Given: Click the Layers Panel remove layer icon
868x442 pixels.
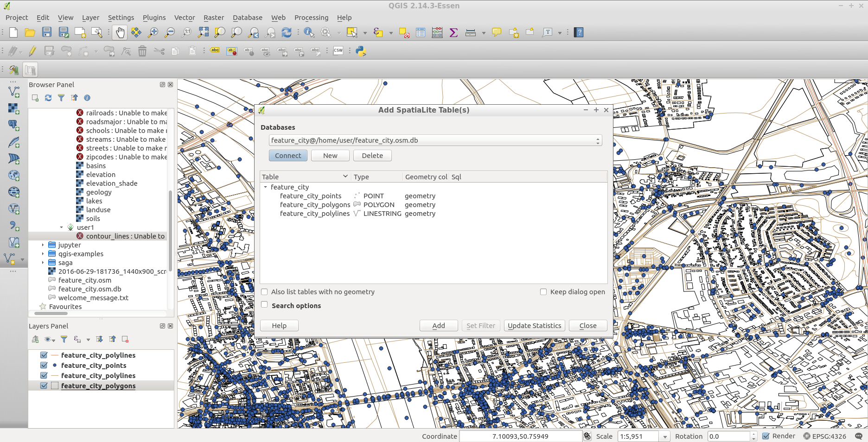Looking at the screenshot, I should point(125,339).
